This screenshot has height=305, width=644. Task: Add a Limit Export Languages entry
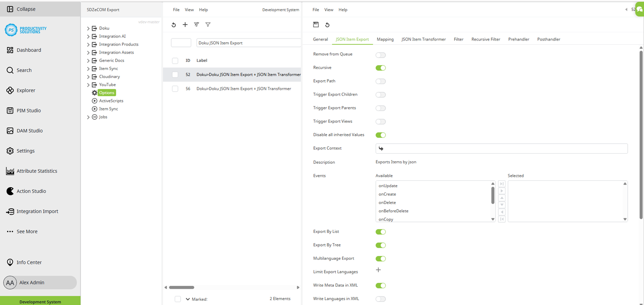click(x=378, y=270)
